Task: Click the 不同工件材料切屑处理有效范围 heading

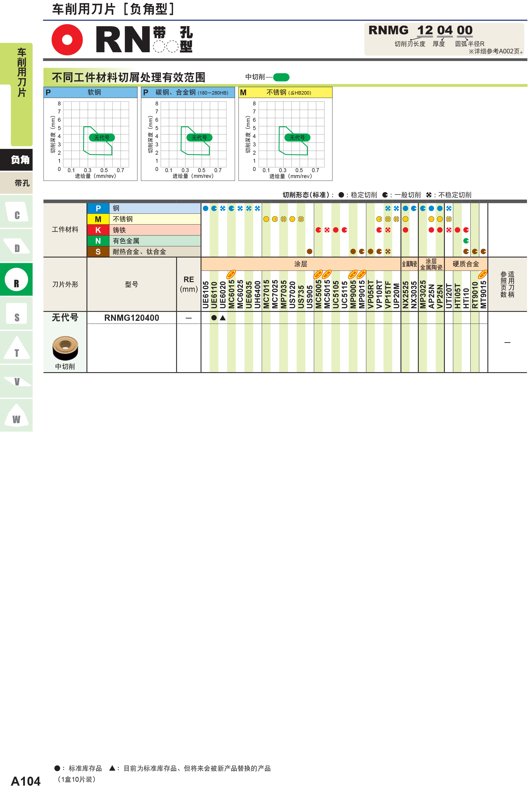Action: pos(129,77)
